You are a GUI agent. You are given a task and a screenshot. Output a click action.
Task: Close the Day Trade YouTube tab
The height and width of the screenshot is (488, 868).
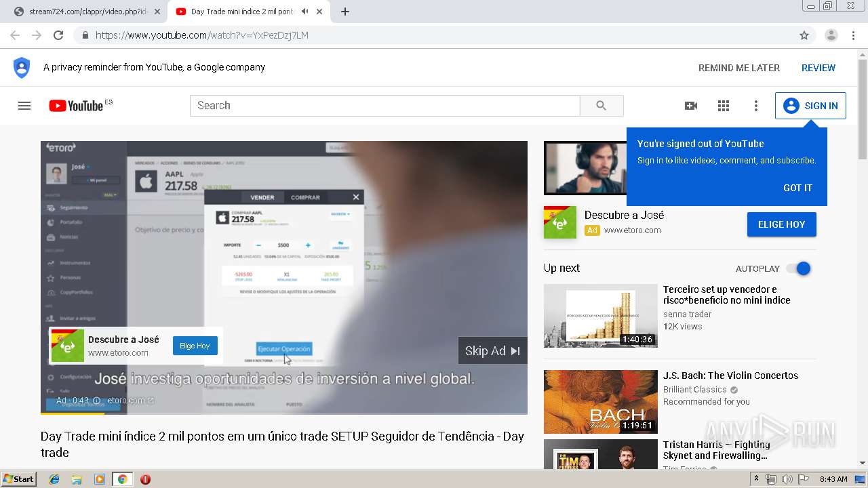319,12
